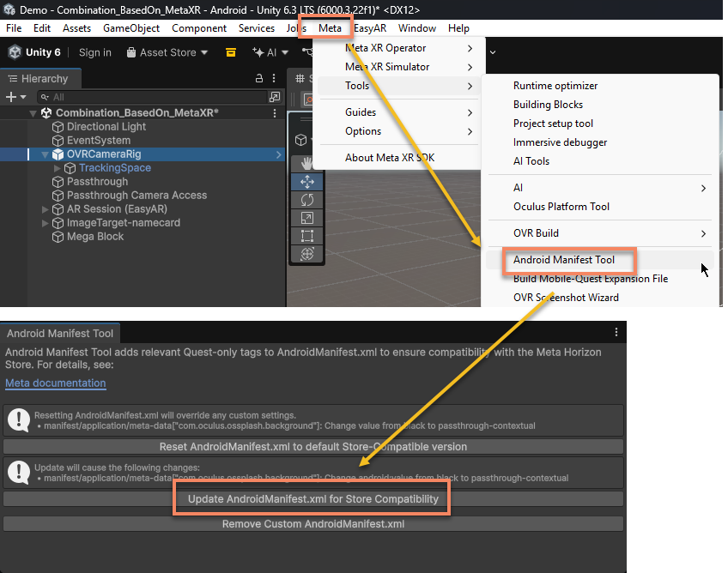The width and height of the screenshot is (728, 573).
Task: Click the plus create-object dropdown in Hierarchy
Action: [x=15, y=97]
